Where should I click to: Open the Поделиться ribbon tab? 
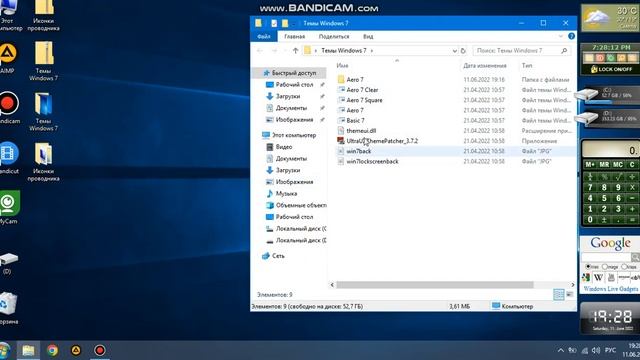pyautogui.click(x=334, y=36)
